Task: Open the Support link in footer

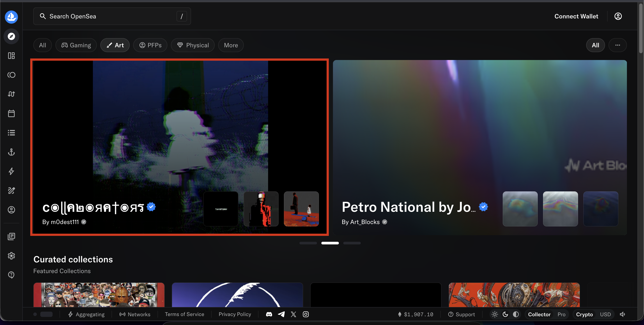Action: tap(461, 314)
